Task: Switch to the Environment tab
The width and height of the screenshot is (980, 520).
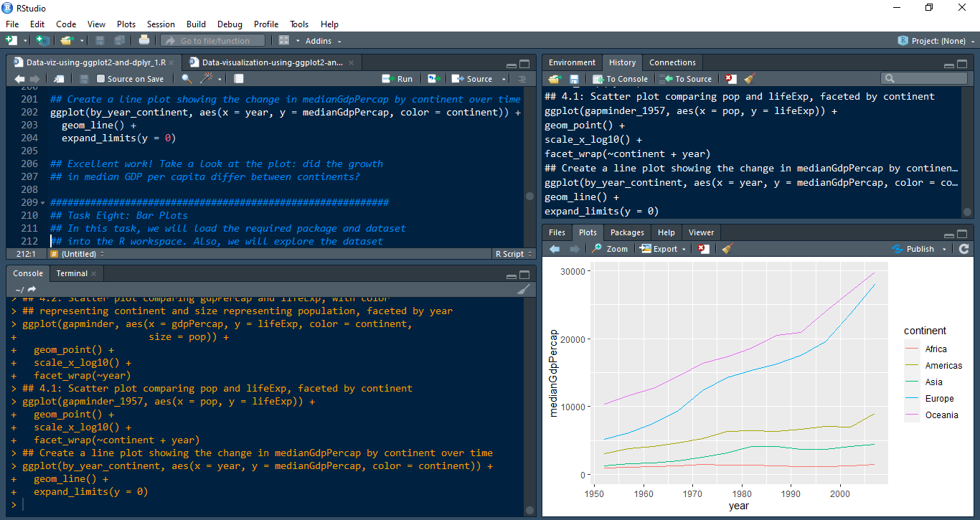Action: 572,62
